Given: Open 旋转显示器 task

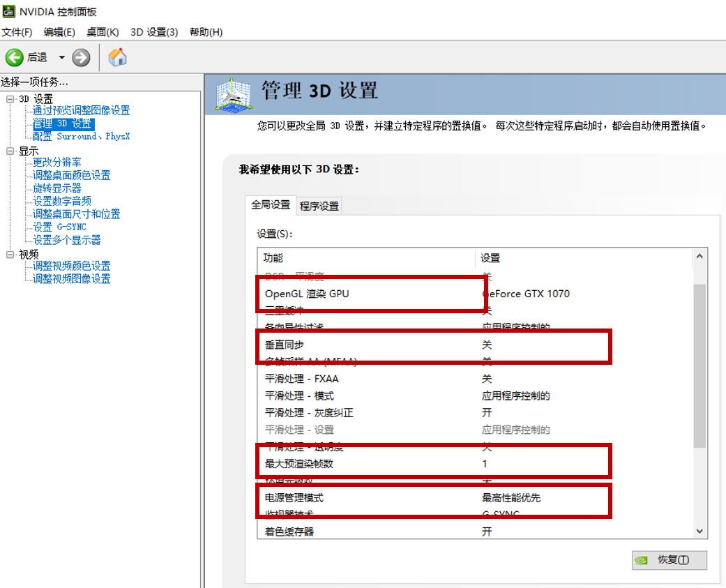Looking at the screenshot, I should point(57,188).
